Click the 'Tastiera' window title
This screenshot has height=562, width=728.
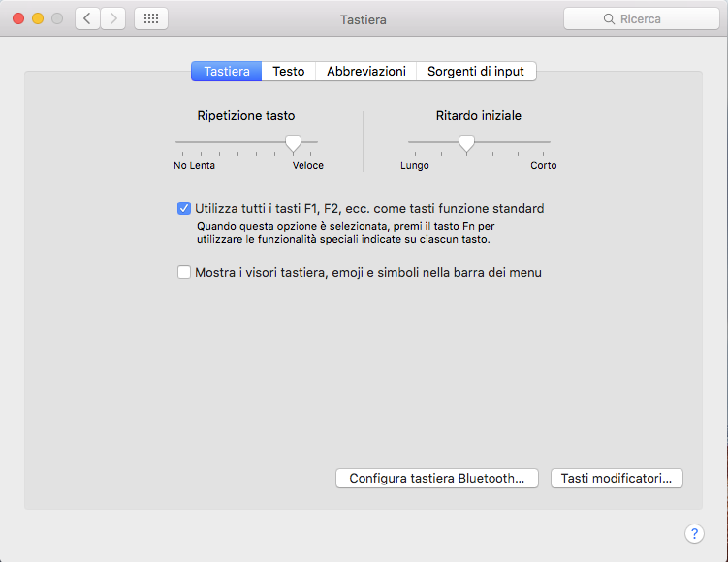coord(364,20)
